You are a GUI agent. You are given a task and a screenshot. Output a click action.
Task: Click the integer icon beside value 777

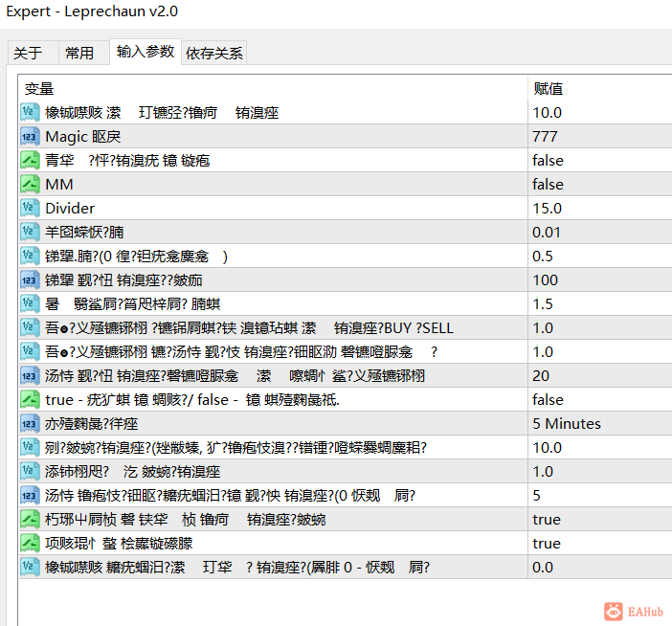coord(30,137)
